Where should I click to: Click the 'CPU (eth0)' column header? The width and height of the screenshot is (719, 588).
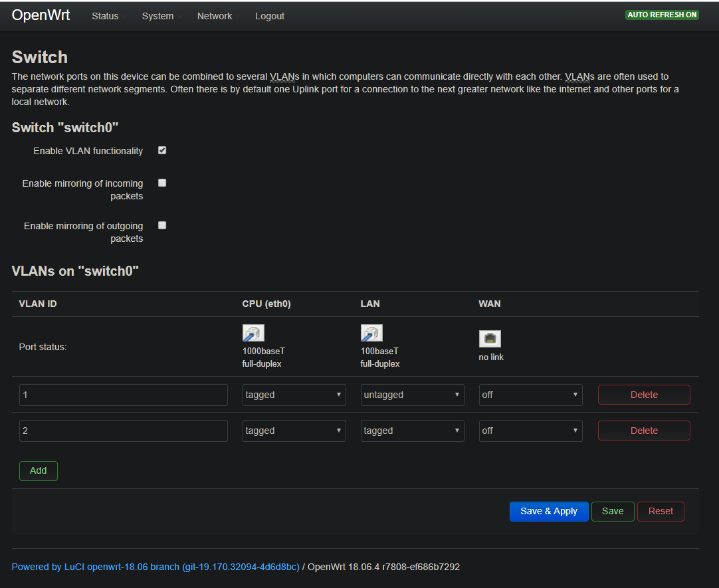point(266,304)
